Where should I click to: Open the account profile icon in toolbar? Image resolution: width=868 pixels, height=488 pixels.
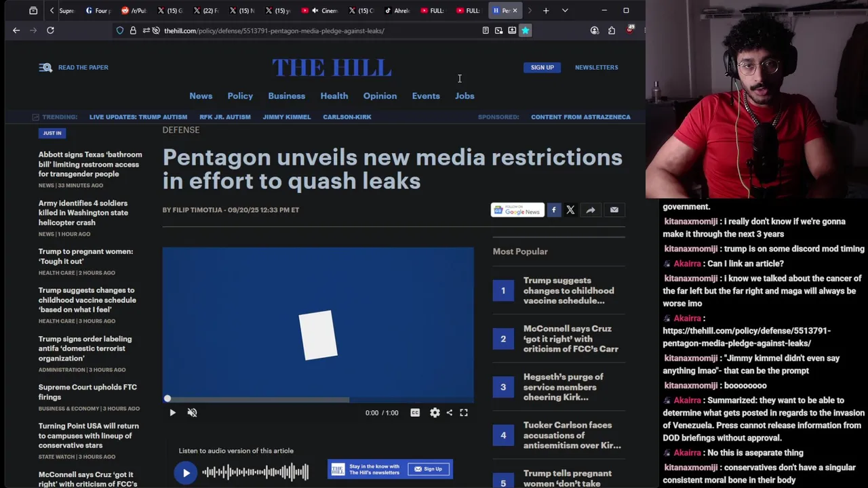tap(595, 30)
